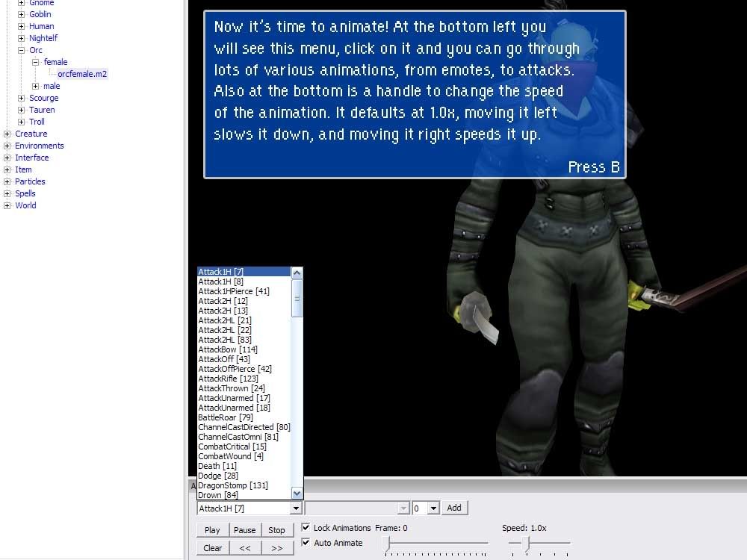This screenshot has width=747, height=560.
Task: Pick AttackOff [43] from the list
Action: tap(244, 359)
